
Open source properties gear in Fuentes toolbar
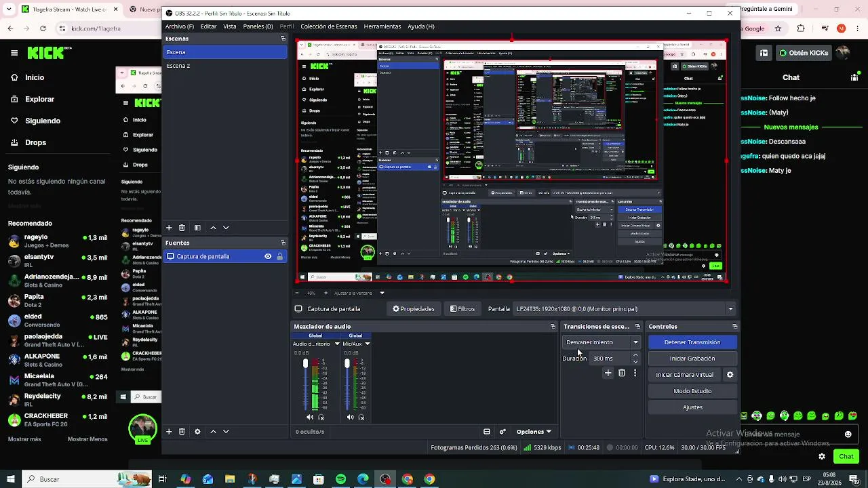[x=197, y=432]
